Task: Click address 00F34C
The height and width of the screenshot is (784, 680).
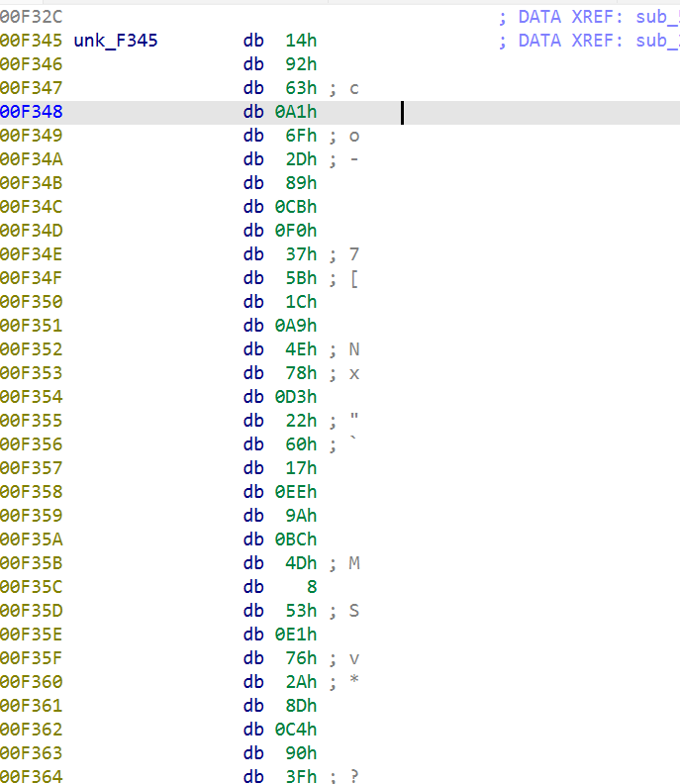Action: [x=31, y=207]
